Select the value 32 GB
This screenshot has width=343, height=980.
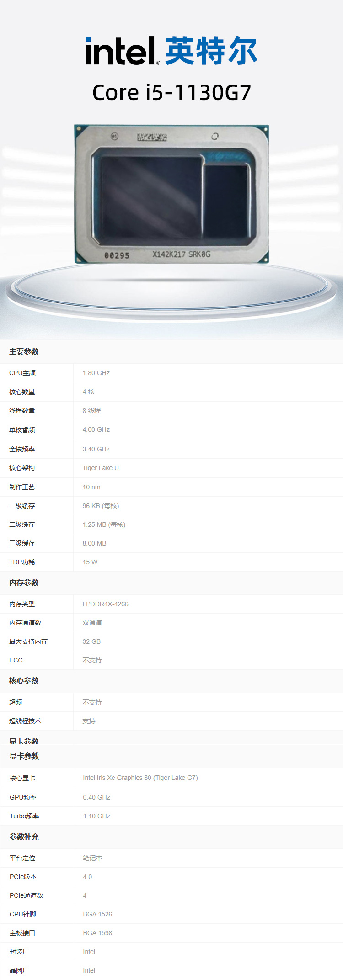point(91,641)
